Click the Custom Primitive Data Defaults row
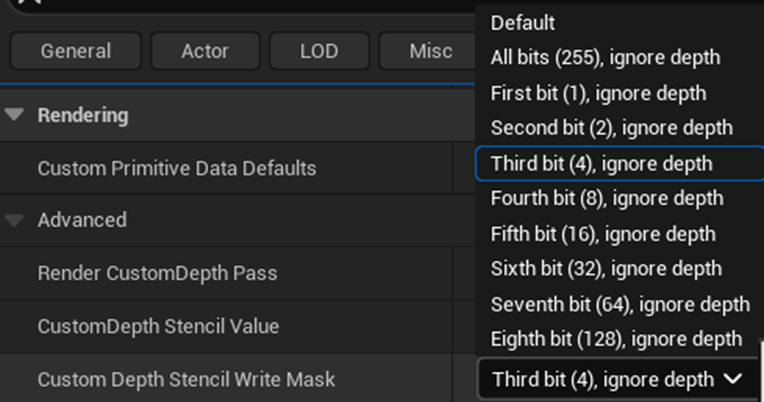764x402 pixels. 177,168
